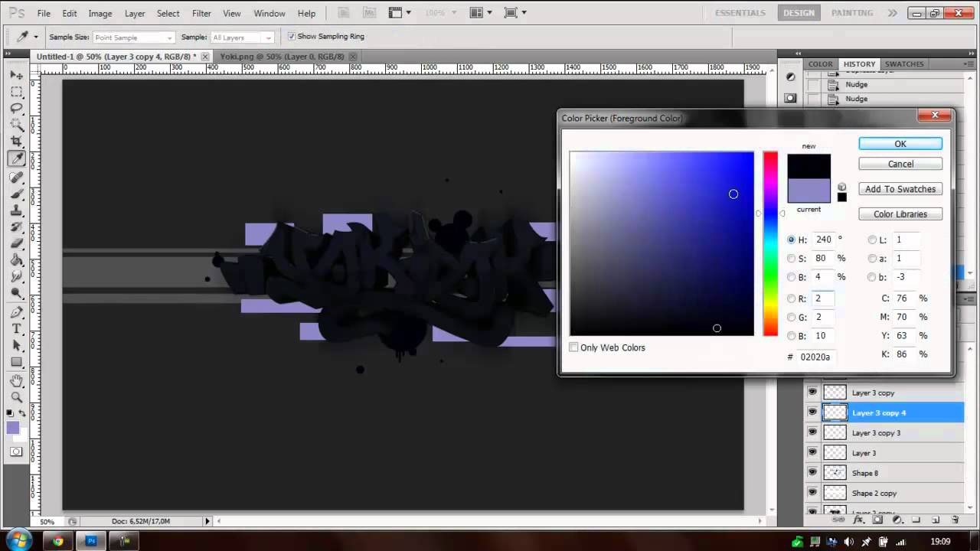Viewport: 980px width, 551px height.
Task: Switch to Essentials workspace
Action: click(x=740, y=13)
